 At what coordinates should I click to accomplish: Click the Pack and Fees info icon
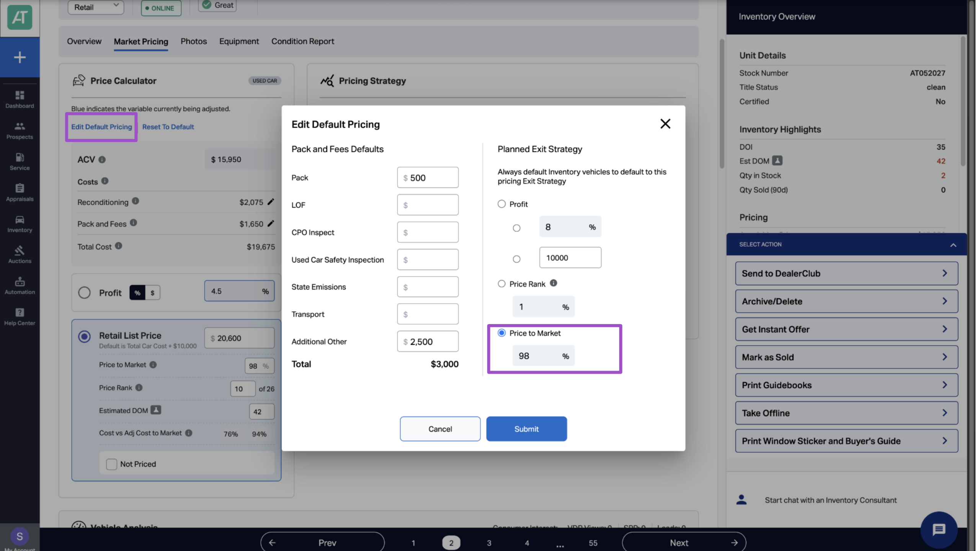click(133, 223)
